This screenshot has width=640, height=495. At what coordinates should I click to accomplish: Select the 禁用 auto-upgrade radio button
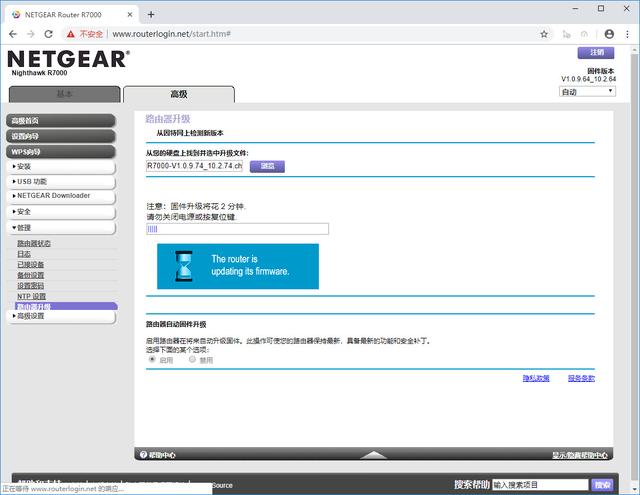coord(192,359)
